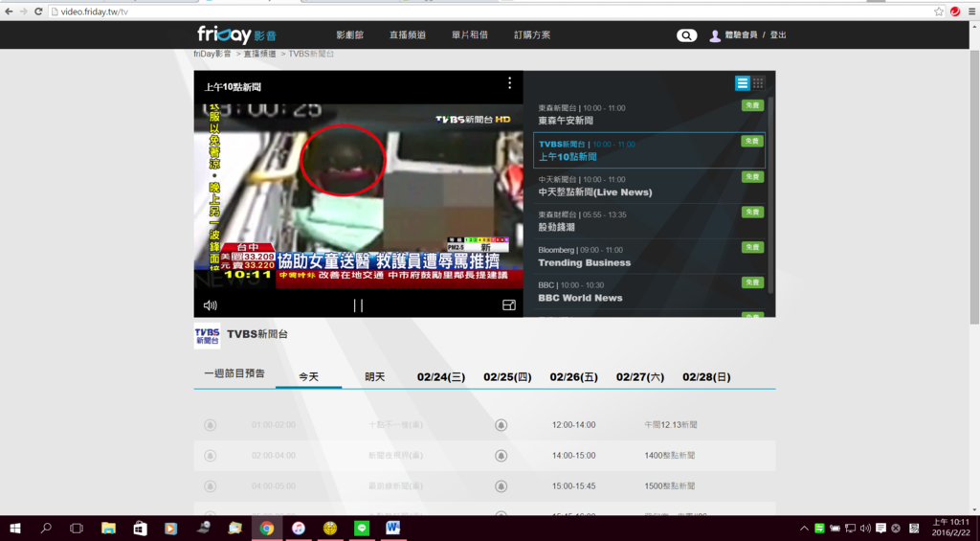980x541 pixels.
Task: Reload the page in browser
Action: pos(38,11)
